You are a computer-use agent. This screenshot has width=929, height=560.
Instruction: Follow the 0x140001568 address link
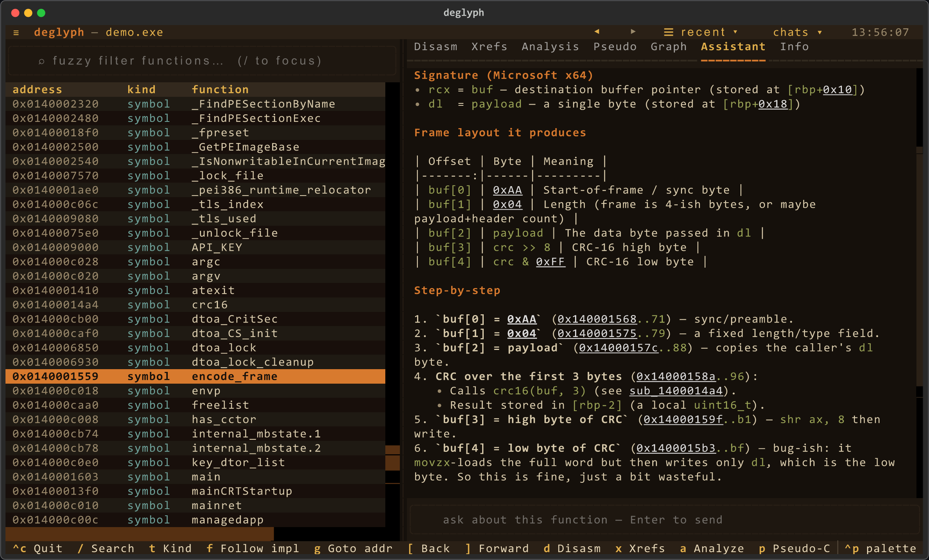[x=597, y=319]
